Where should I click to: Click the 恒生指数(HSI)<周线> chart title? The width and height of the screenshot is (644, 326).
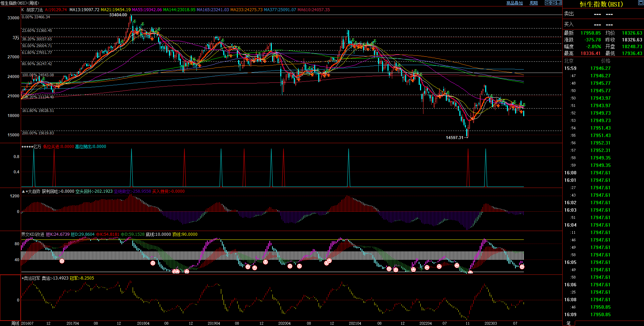point(20,3)
